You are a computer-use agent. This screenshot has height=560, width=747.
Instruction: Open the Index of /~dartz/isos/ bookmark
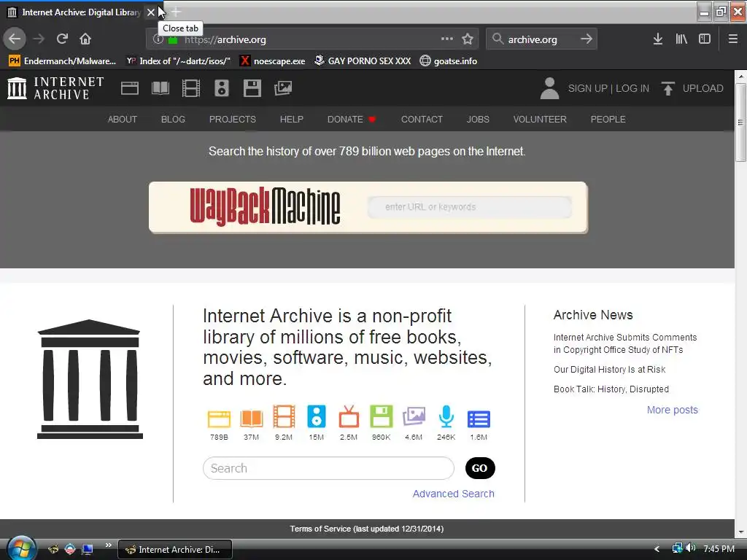pos(178,61)
